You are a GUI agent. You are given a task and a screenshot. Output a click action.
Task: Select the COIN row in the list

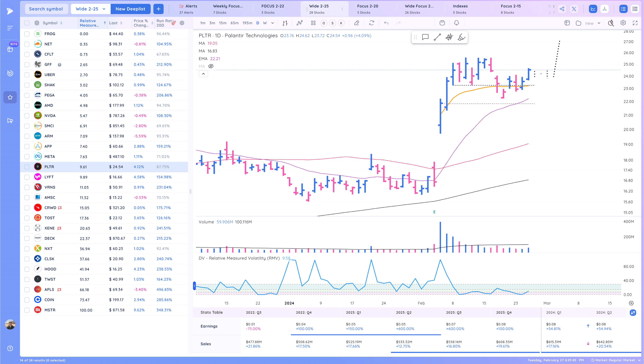104,300
